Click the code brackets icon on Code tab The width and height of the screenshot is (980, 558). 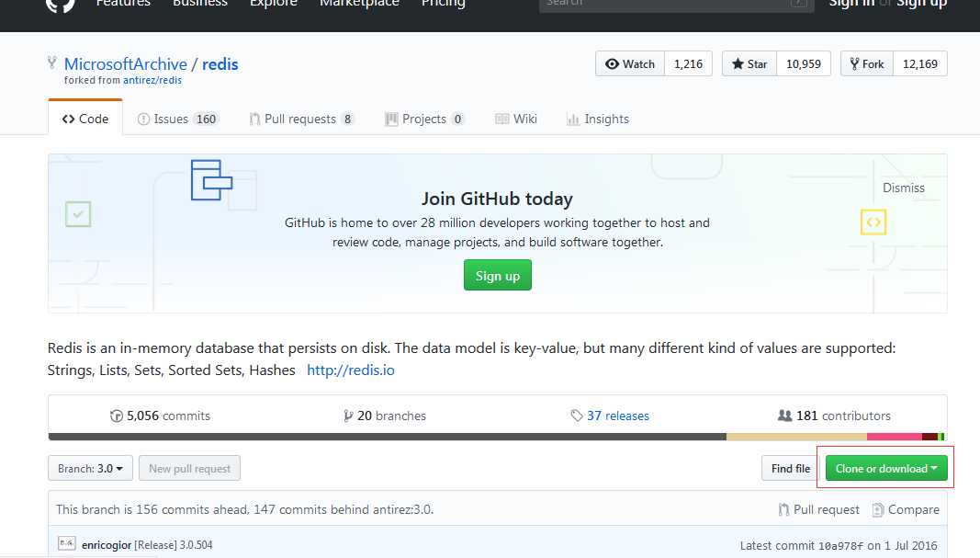tap(68, 119)
